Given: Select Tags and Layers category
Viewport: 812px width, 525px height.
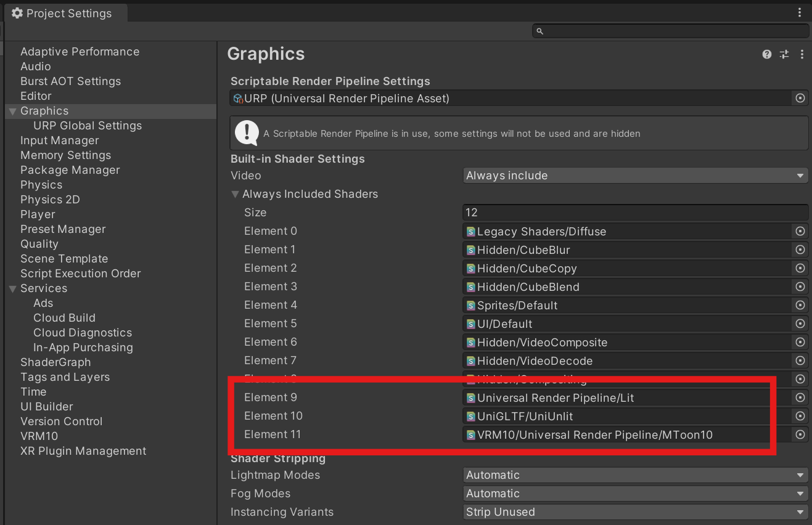Looking at the screenshot, I should coord(65,377).
